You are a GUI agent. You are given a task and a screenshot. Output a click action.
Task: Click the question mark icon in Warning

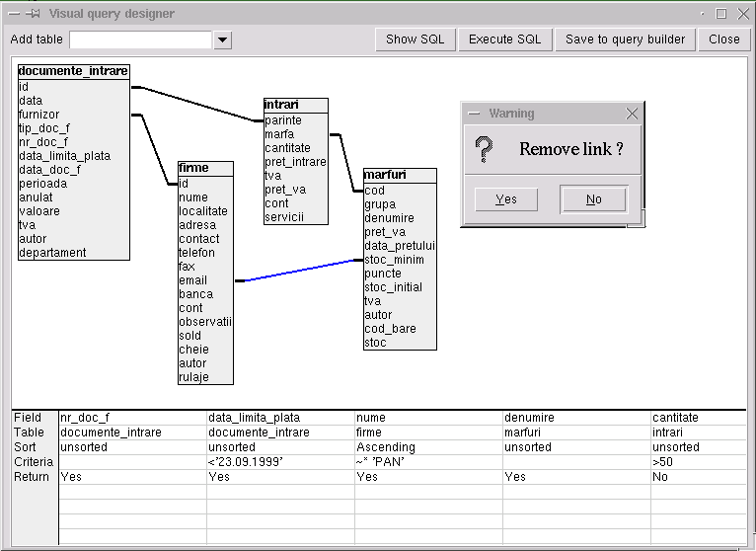click(x=484, y=149)
